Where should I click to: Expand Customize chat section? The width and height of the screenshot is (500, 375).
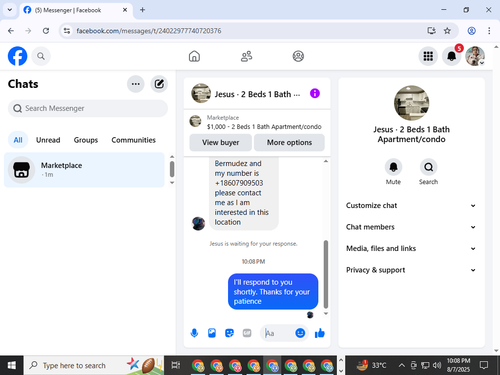coord(411,206)
